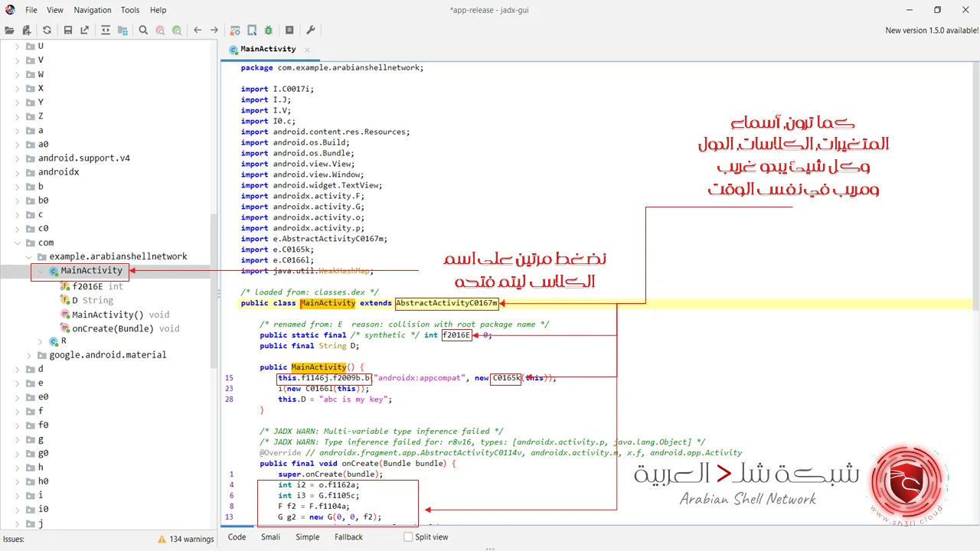Collapse the com package node
The image size is (980, 551).
18,243
